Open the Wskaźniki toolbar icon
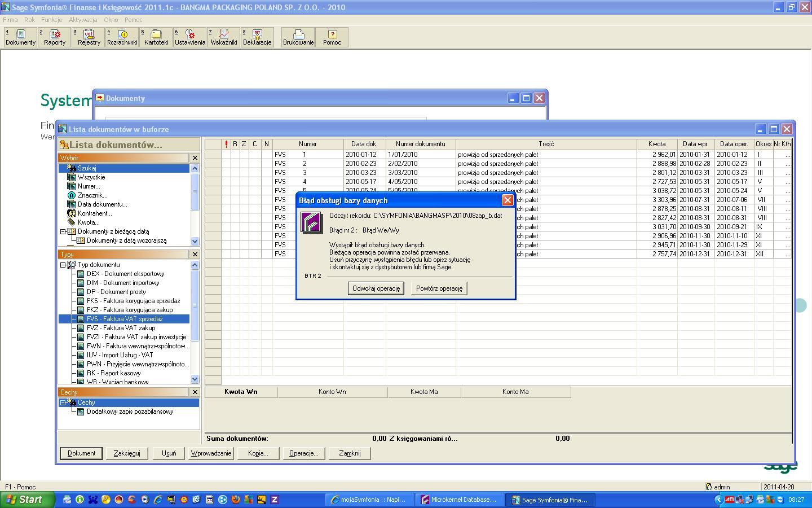812x508 pixels. 224,37
